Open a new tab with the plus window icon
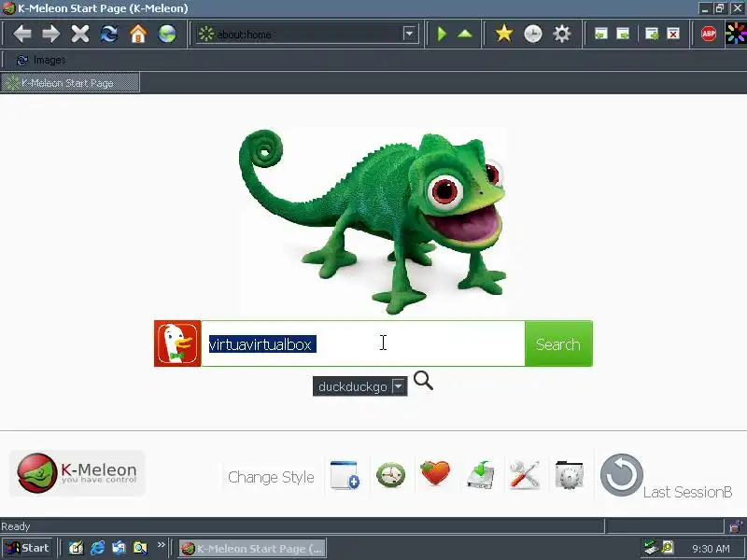The width and height of the screenshot is (747, 560). (x=651, y=34)
